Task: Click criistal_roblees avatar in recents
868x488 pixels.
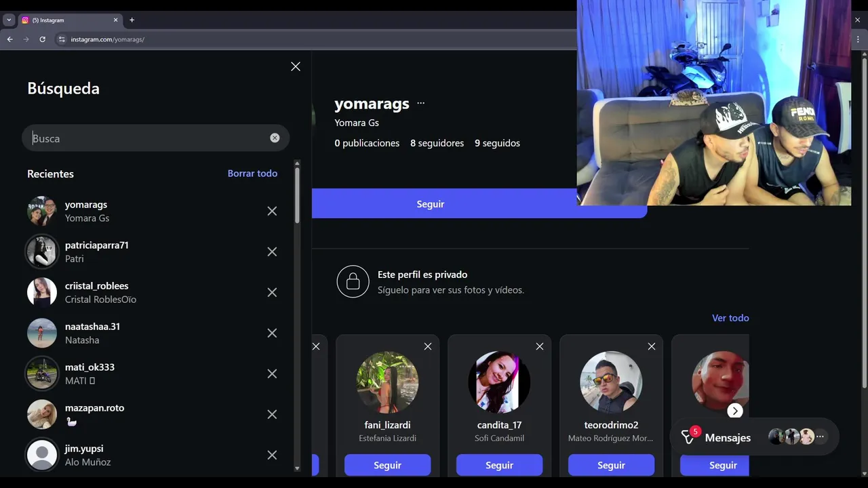Action: click(42, 292)
